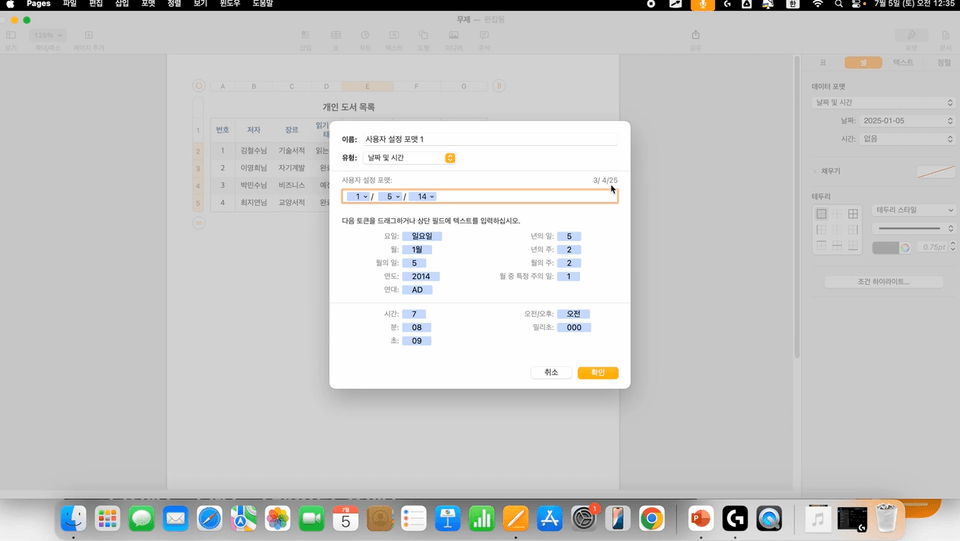Screen dimensions: 960x541
Task: Open the 삽입 menu in menu bar
Action: coord(122,5)
